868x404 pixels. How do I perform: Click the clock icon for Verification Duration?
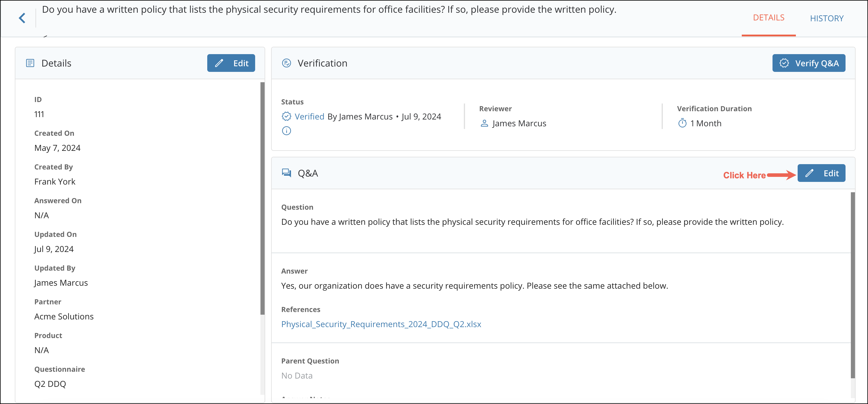[x=682, y=123]
